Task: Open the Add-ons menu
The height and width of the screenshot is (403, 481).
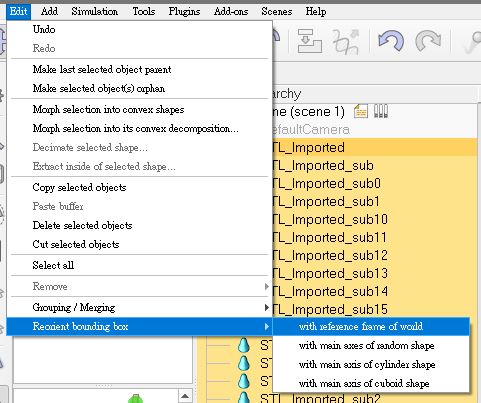Action: pos(231,11)
